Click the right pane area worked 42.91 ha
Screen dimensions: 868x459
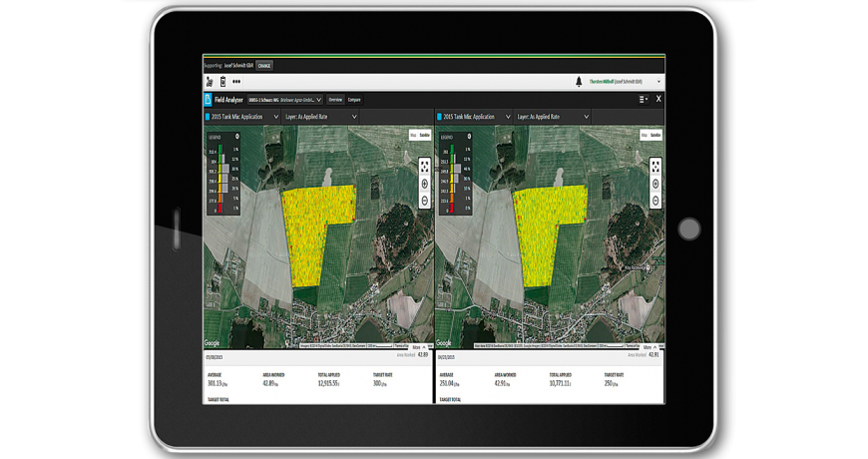click(501, 384)
